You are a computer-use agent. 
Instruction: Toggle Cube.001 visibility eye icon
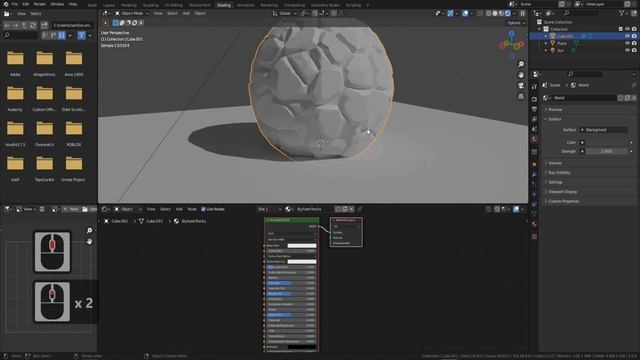(x=627, y=36)
